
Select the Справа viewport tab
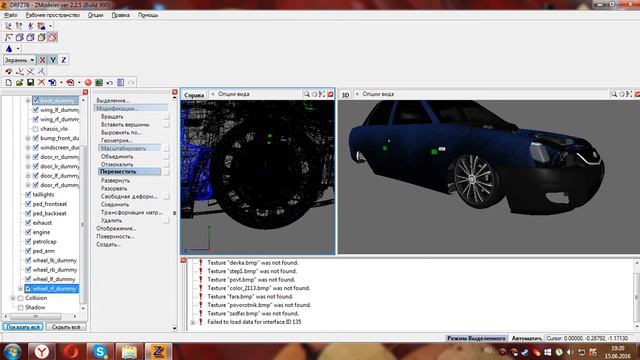point(194,95)
